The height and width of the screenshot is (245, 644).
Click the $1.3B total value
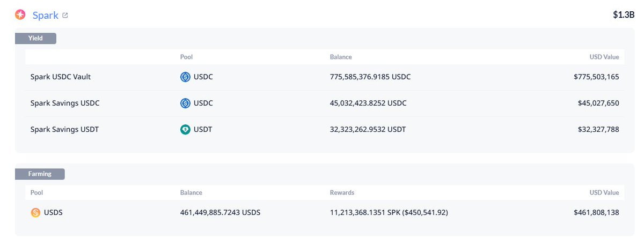[x=624, y=15]
